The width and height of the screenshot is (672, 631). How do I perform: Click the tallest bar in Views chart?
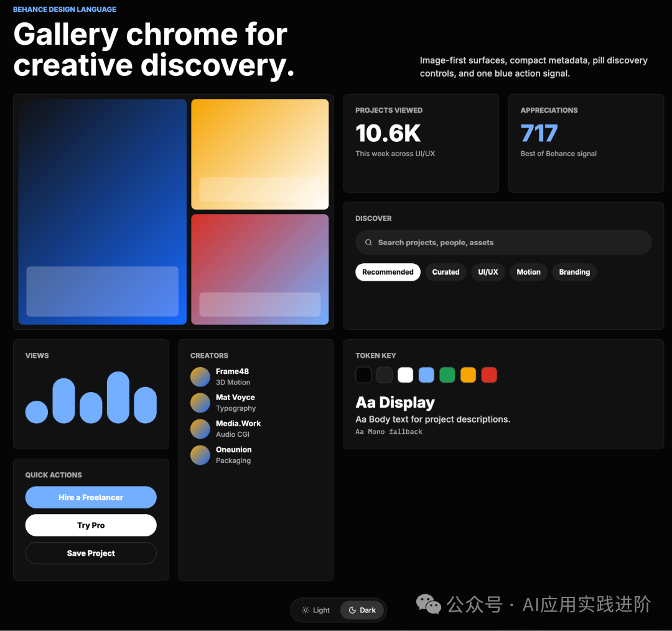coord(118,398)
